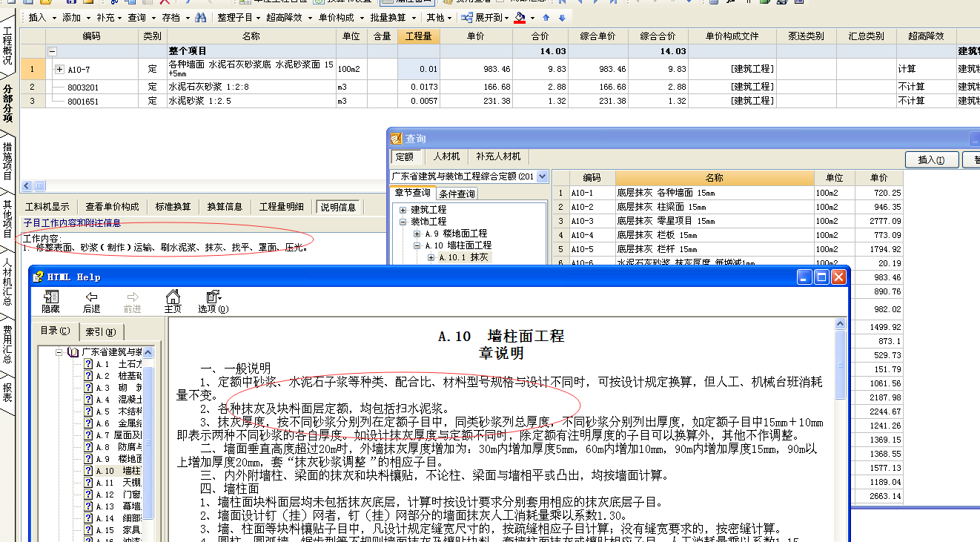This screenshot has width=980, height=542.
Task: Switch to the 报表 side tab
Action: tap(7, 392)
